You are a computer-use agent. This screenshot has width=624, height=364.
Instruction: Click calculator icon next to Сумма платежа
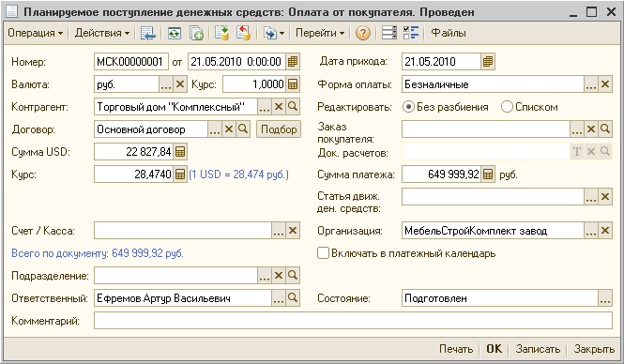488,174
